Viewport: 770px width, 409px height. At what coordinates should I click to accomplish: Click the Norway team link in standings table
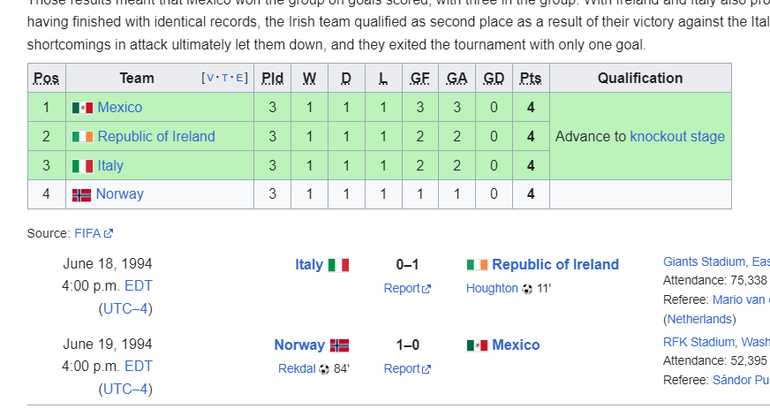click(x=120, y=194)
